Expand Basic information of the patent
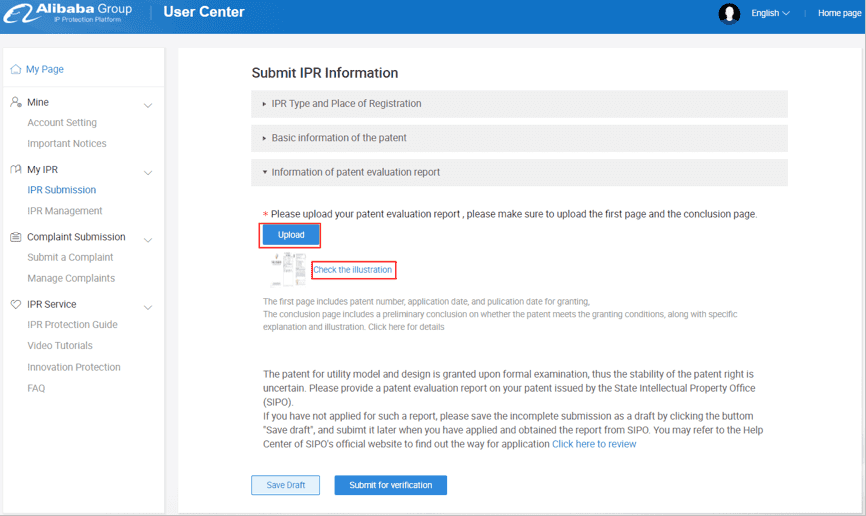Viewport: 866px width, 516px height. click(338, 138)
